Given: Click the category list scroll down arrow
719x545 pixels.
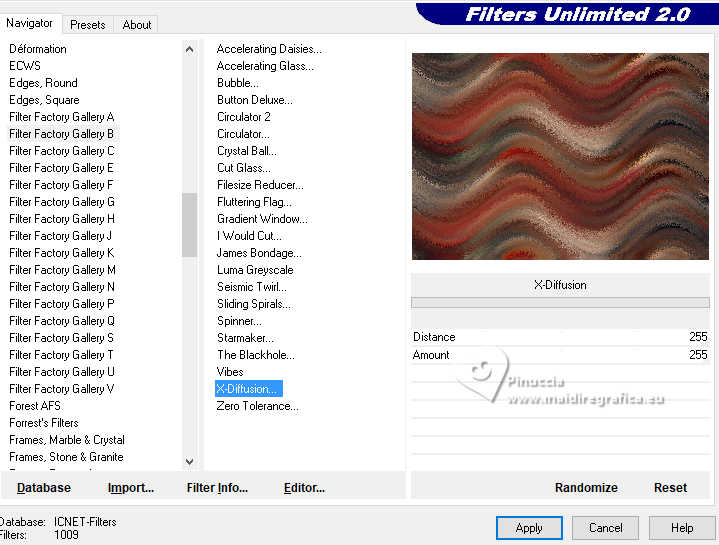Looking at the screenshot, I should (189, 461).
